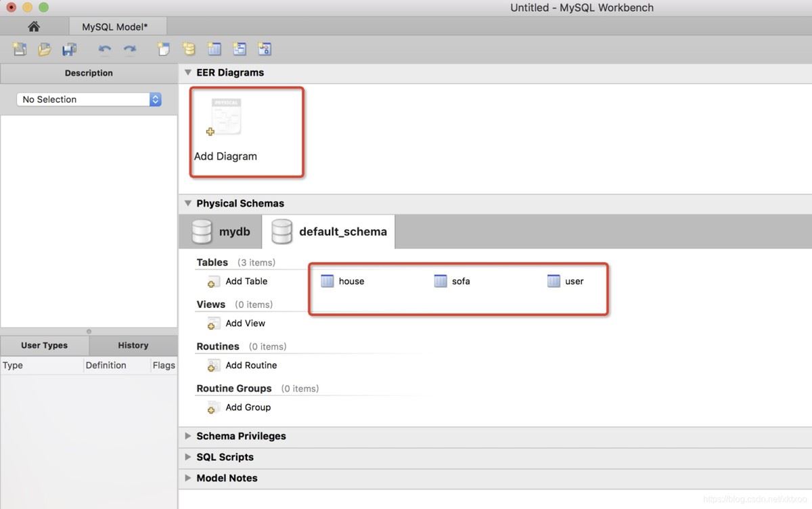Click the add new diagram toolbar icon
Image resolution: width=812 pixels, height=509 pixels.
pyautogui.click(x=163, y=49)
